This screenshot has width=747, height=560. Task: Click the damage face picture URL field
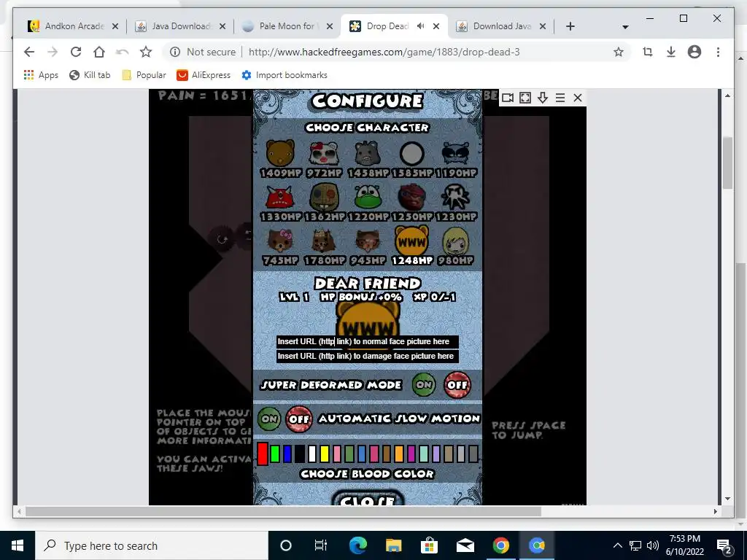(x=368, y=356)
